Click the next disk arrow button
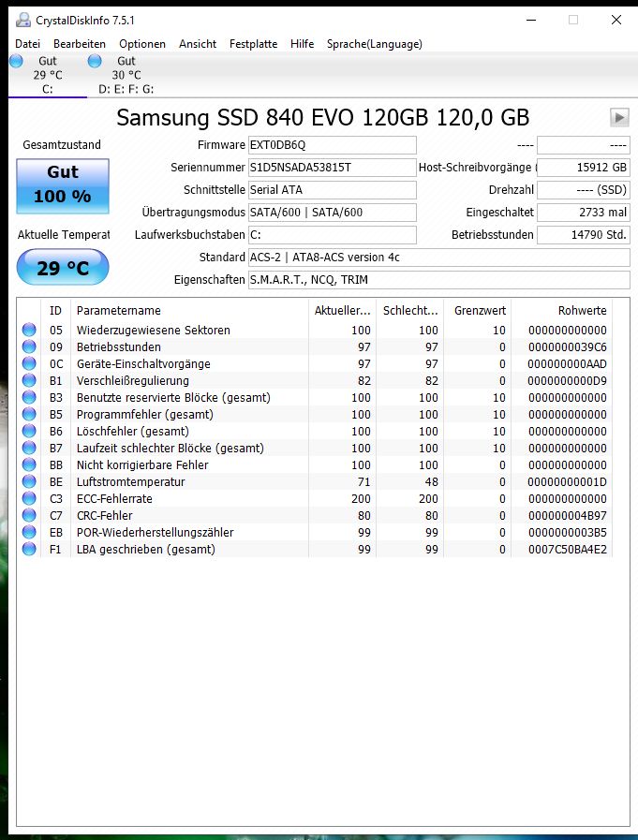This screenshot has width=638, height=840. coord(619,117)
